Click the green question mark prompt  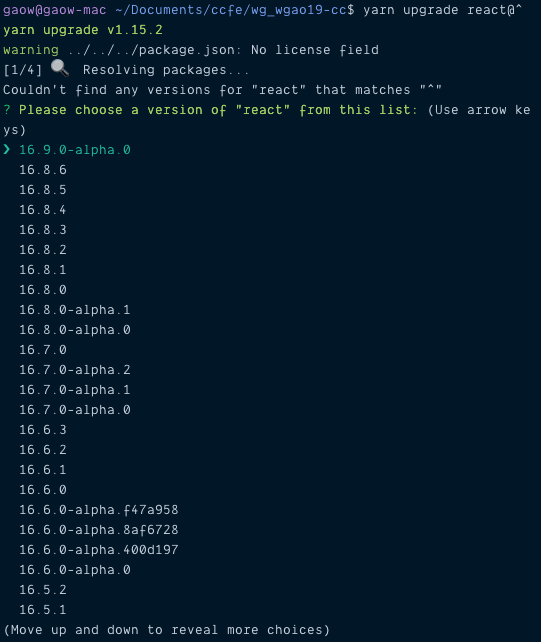coord(7,110)
